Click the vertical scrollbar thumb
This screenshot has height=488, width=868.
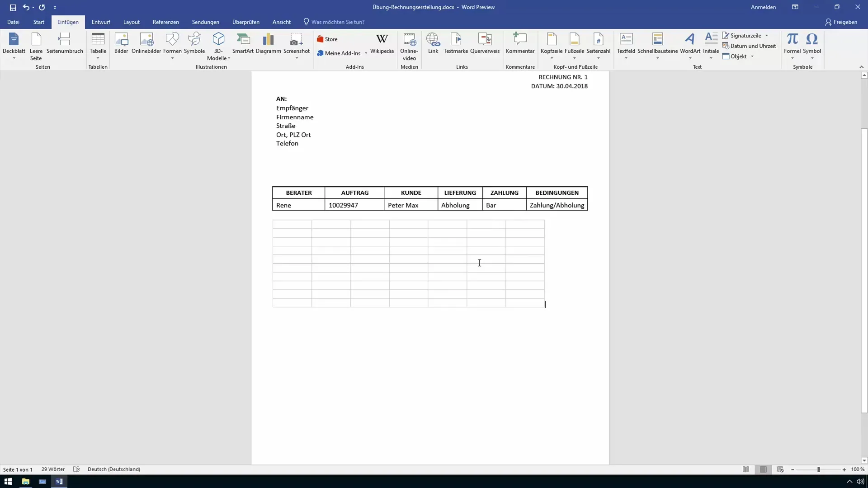[864, 271]
